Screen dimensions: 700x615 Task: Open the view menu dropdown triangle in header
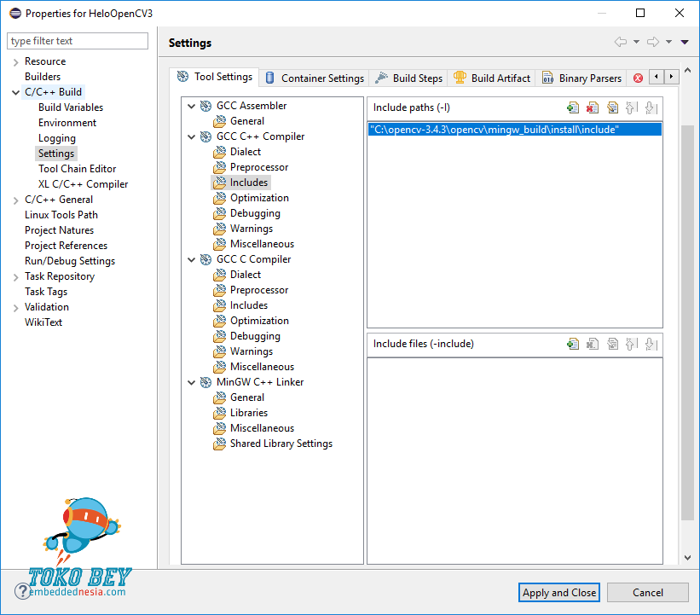click(685, 43)
